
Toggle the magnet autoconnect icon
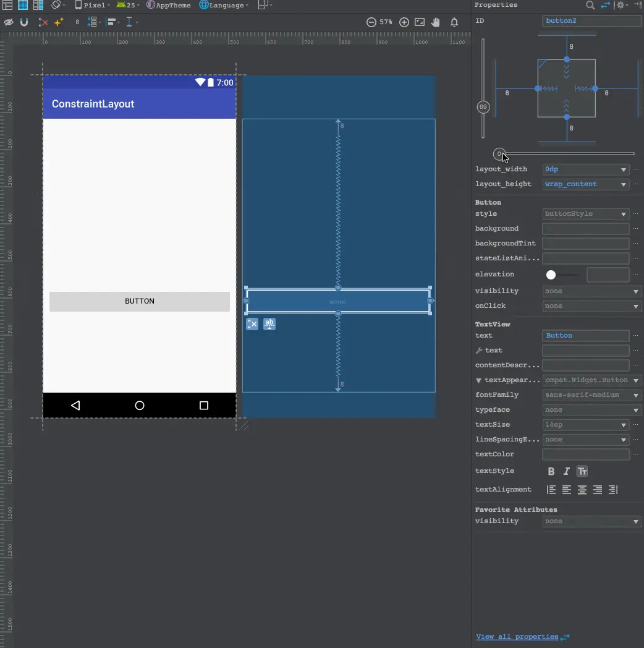(24, 22)
